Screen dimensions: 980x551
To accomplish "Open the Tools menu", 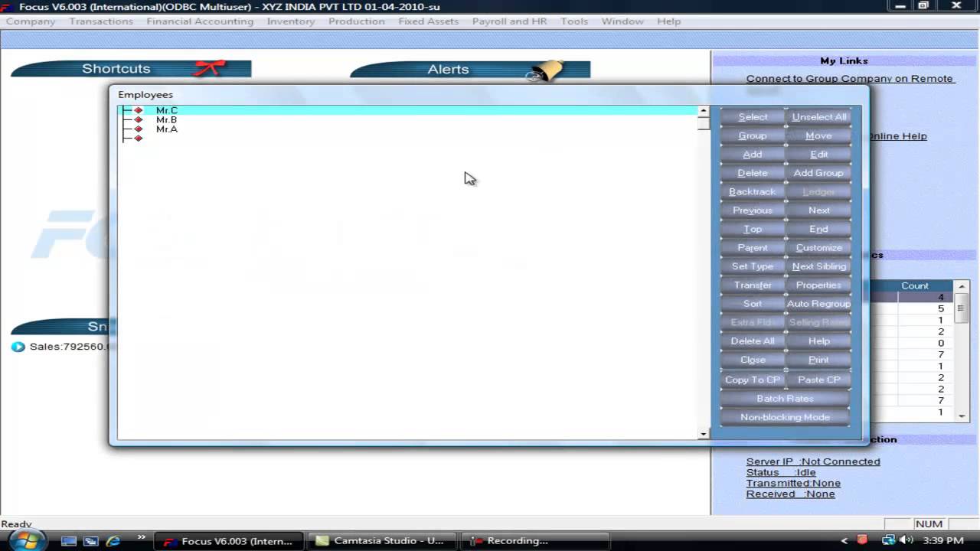I will [574, 21].
